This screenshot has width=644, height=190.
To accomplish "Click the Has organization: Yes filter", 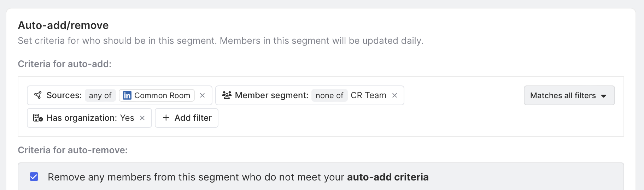I will [x=90, y=118].
